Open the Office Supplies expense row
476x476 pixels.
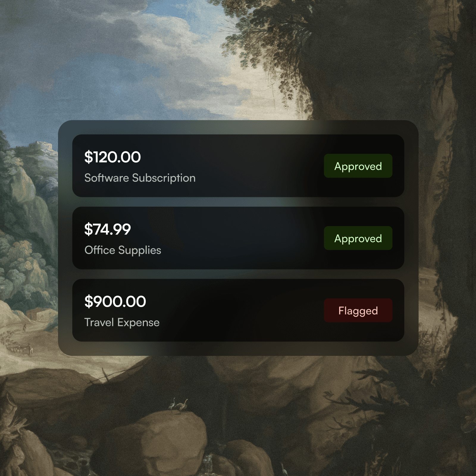pyautogui.click(x=238, y=238)
